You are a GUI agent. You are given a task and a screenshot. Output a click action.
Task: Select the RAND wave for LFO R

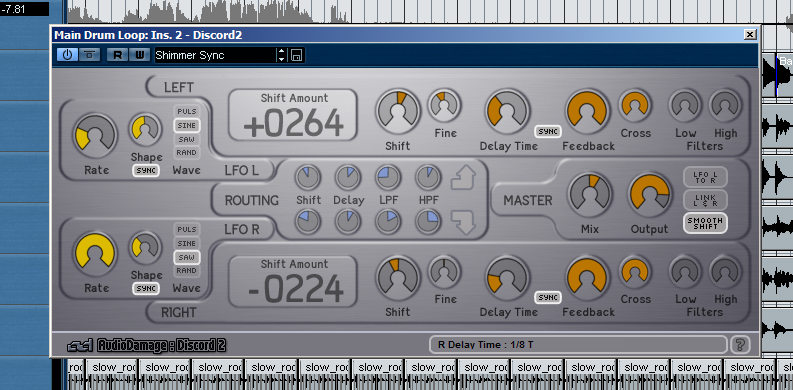pyautogui.click(x=186, y=271)
